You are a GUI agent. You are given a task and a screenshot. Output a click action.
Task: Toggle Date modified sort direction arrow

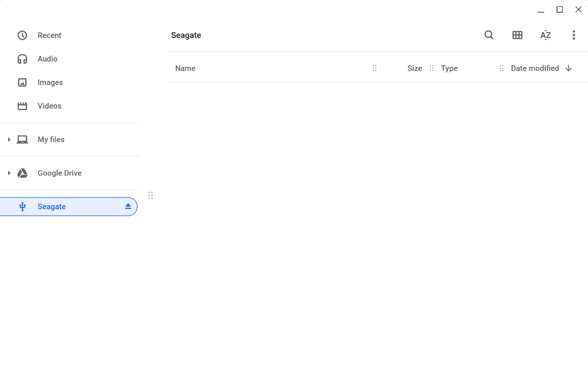pyautogui.click(x=569, y=69)
